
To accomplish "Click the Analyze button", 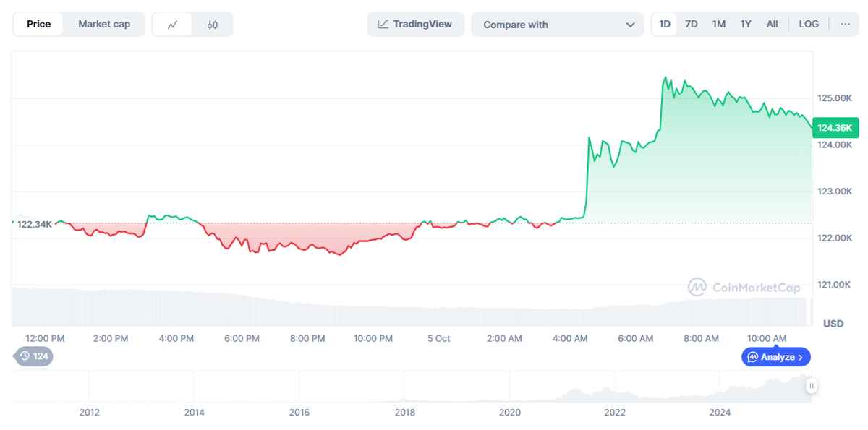I will click(775, 357).
